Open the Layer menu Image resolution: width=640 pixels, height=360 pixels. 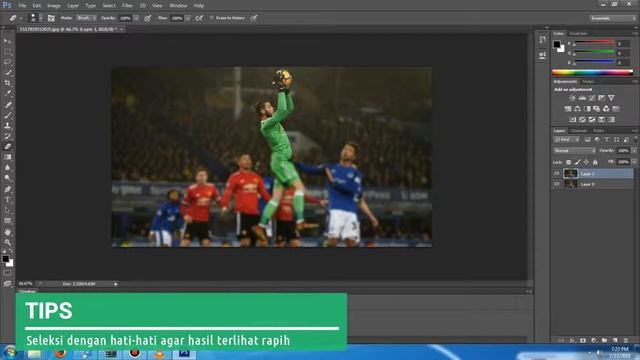click(73, 6)
